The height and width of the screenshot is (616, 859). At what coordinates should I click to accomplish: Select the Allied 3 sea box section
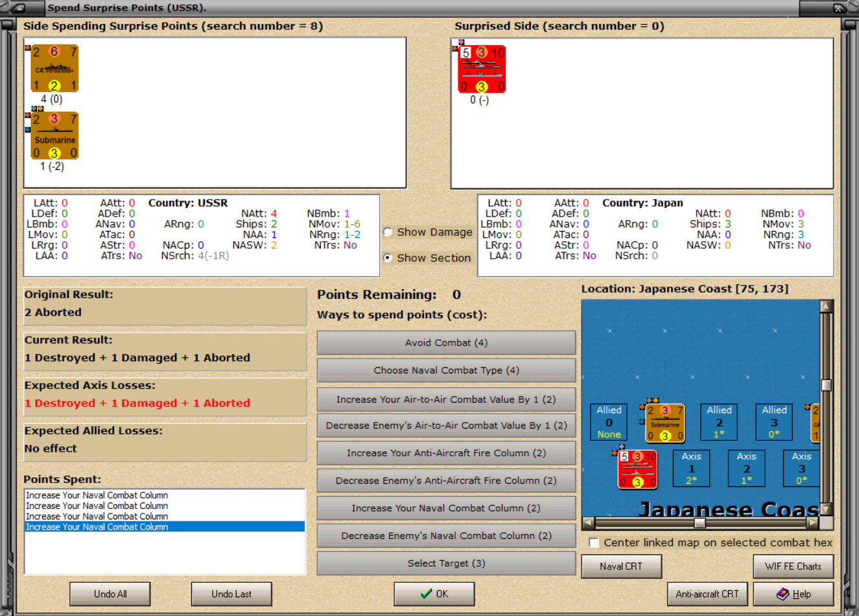pos(774,422)
